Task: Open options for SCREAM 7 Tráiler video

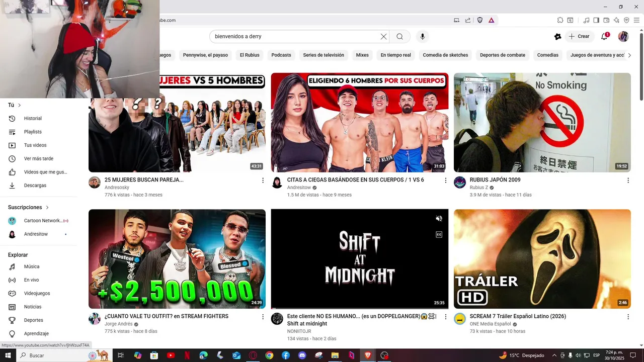Action: [628, 317]
